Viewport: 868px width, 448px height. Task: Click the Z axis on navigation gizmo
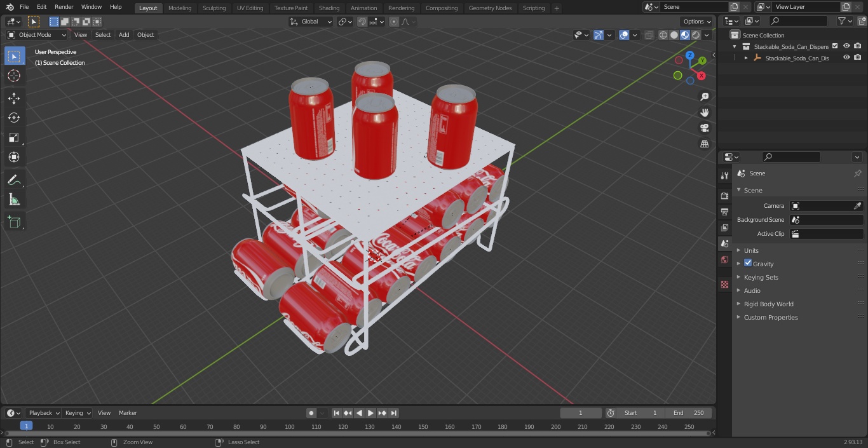click(x=690, y=56)
